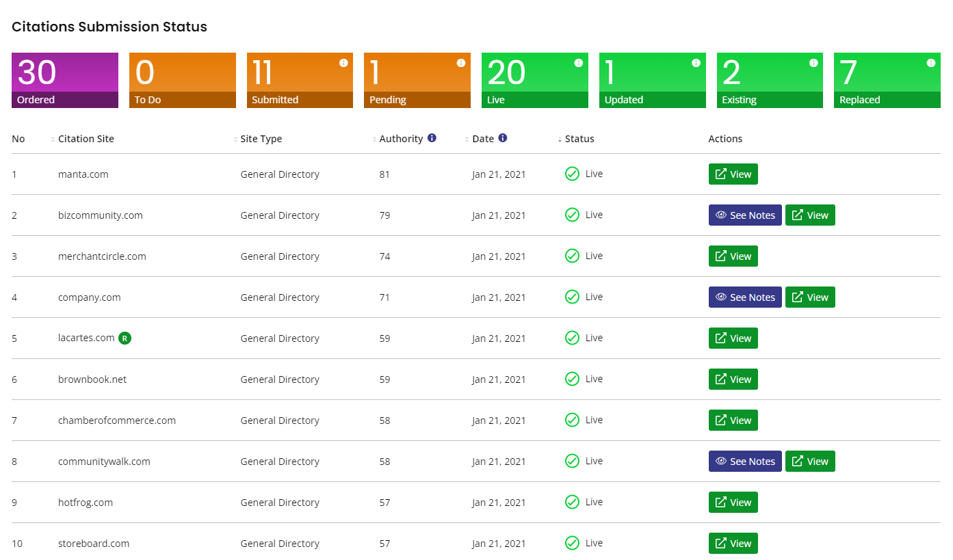Sort table by Status column
The image size is (953, 560).
pos(579,139)
